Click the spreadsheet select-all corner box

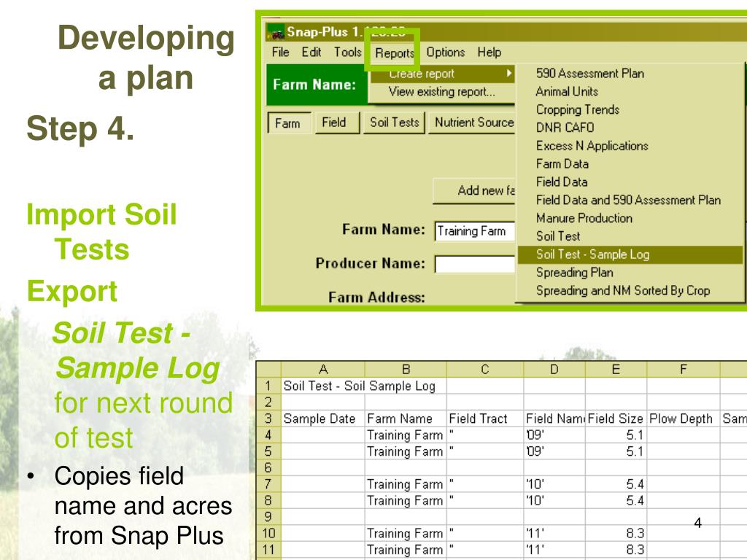click(268, 369)
